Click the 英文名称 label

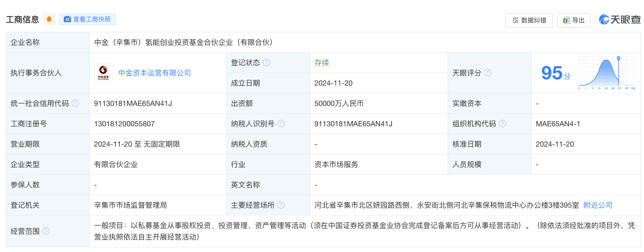[x=245, y=185]
